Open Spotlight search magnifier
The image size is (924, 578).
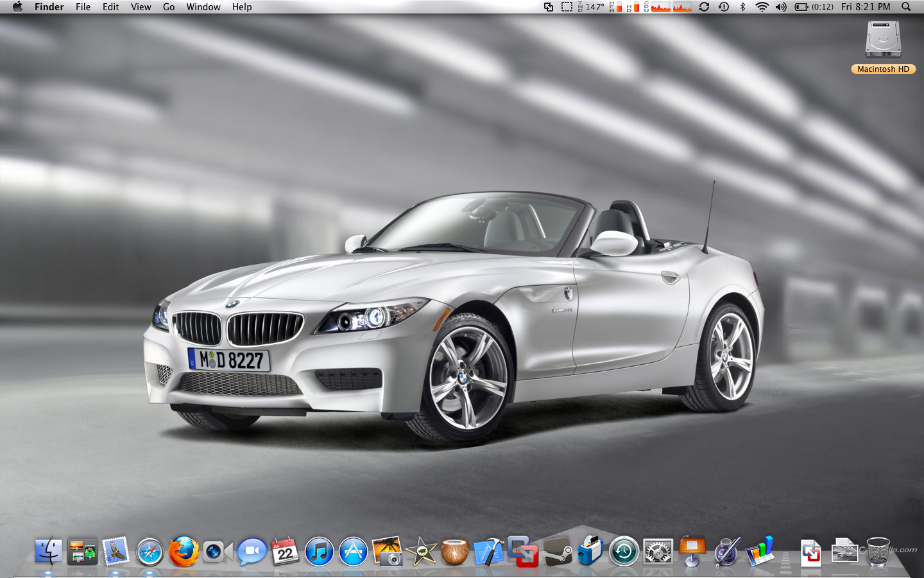tap(906, 7)
